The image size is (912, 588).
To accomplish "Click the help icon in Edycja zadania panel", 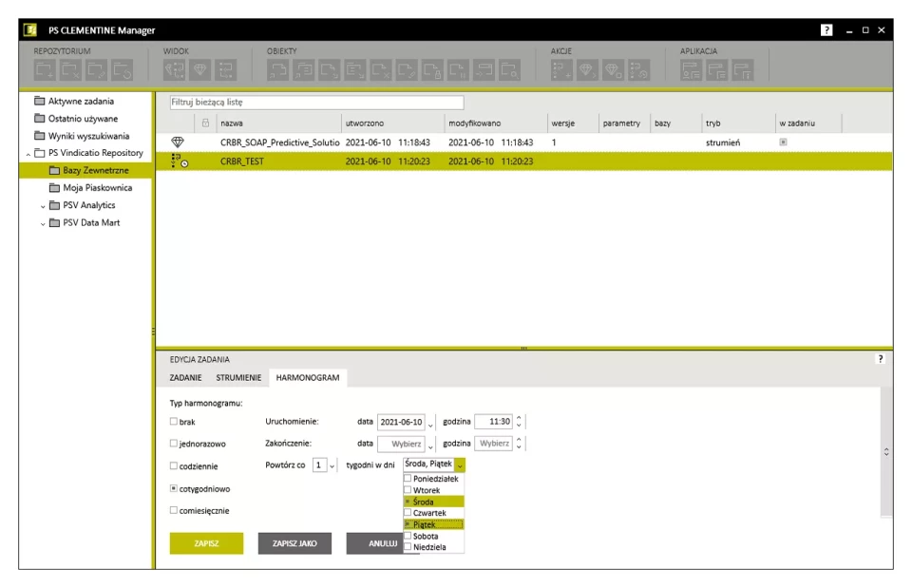I will pos(880,359).
